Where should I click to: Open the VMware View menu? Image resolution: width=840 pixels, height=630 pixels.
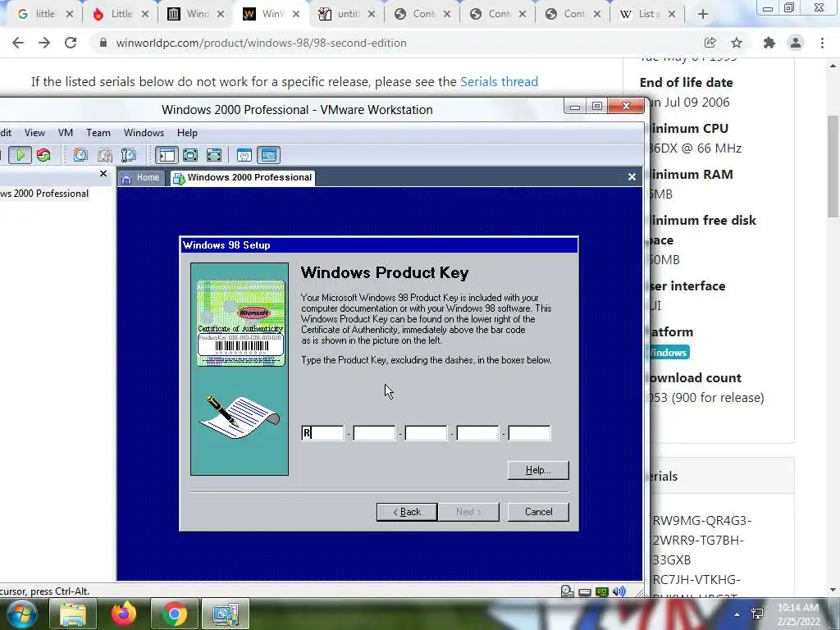[34, 133]
